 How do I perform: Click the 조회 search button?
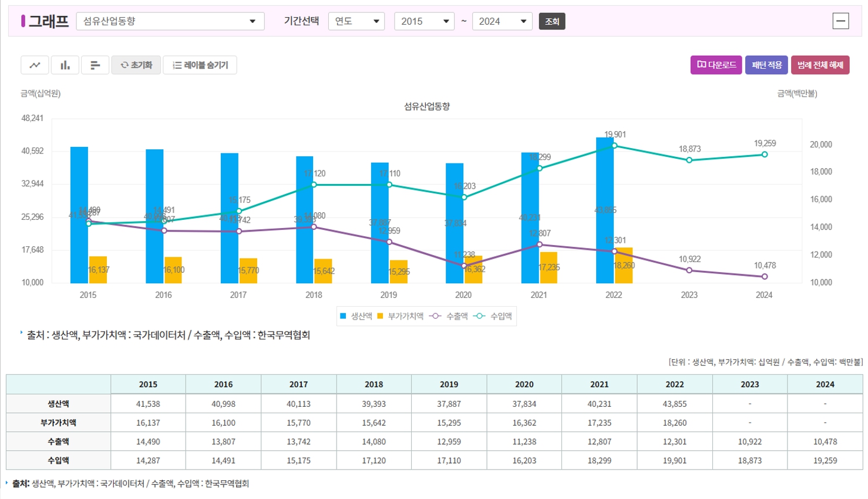click(552, 21)
